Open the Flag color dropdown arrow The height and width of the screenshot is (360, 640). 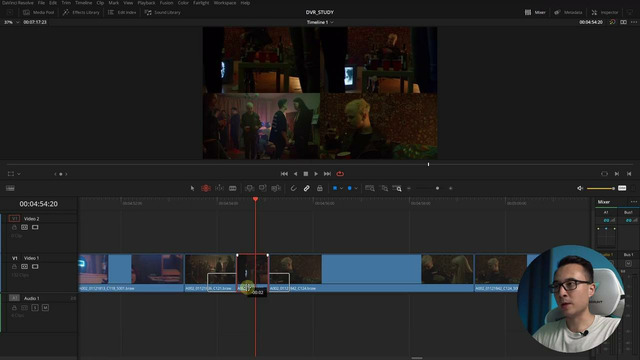[341, 188]
